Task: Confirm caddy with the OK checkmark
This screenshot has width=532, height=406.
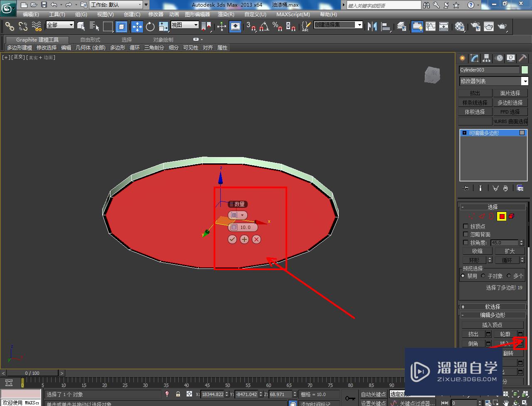Action: pyautogui.click(x=232, y=239)
